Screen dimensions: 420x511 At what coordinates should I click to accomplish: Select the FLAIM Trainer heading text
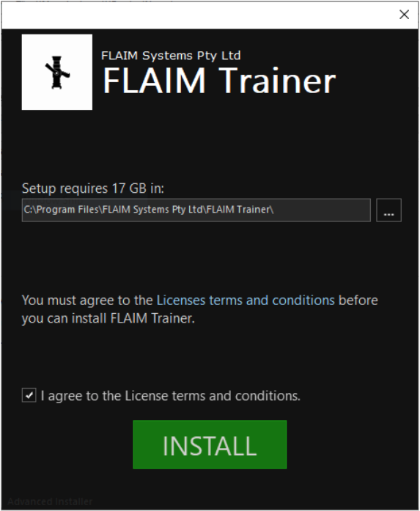tap(219, 81)
